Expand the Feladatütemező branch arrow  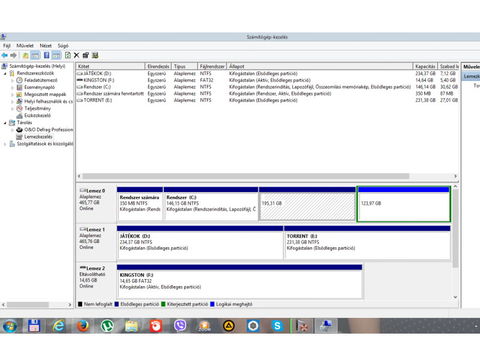tap(12, 80)
